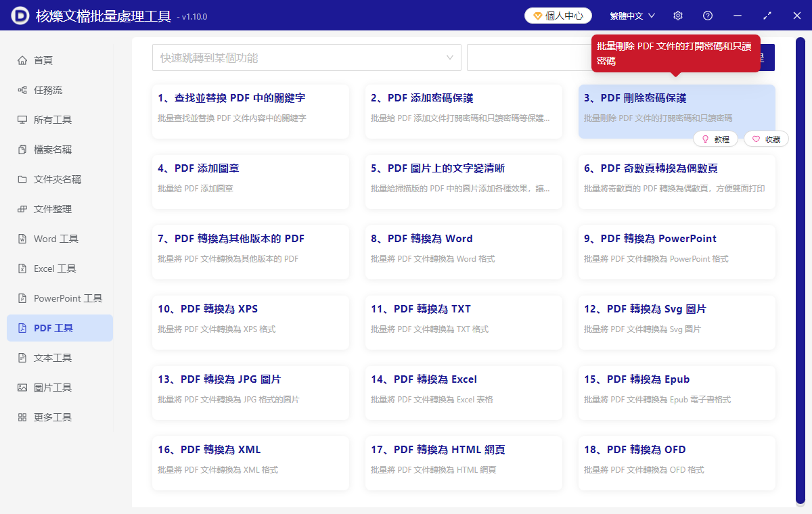Open PDF 刪除密碼保護 tool card
This screenshot has height=514, width=812.
coord(677,112)
